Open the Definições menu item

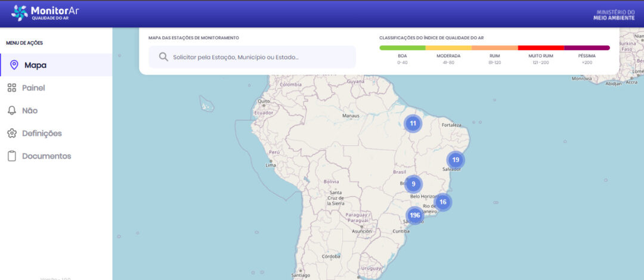coord(56,133)
